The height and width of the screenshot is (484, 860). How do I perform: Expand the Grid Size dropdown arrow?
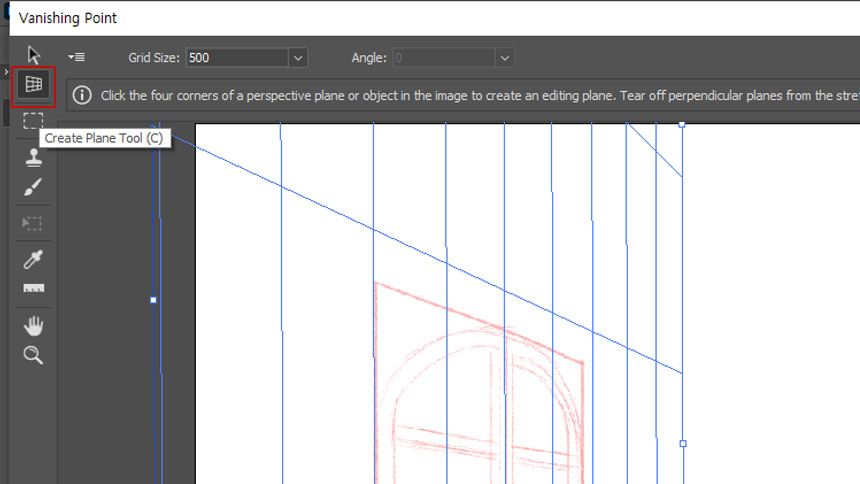click(x=298, y=58)
